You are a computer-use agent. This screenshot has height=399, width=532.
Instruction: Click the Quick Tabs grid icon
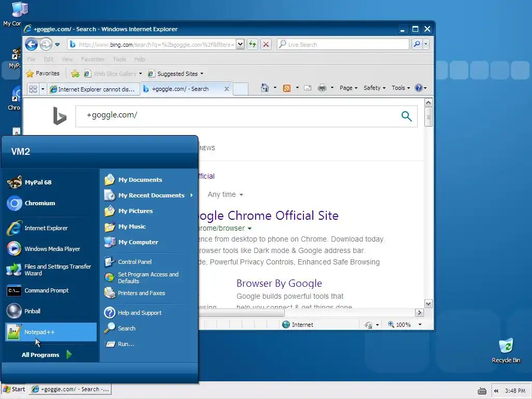pyautogui.click(x=33, y=89)
